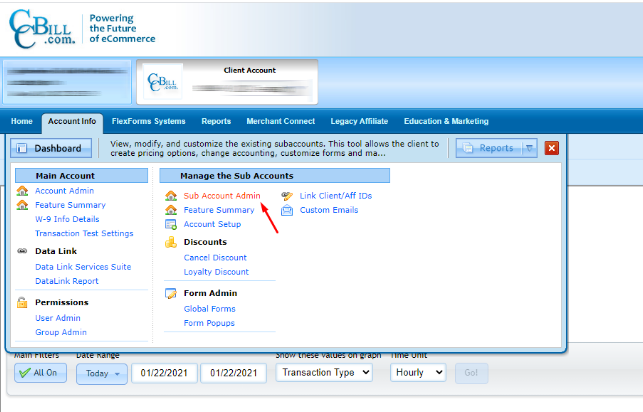Screen dimensions: 643x412
Task: Click the Discounts coins icon
Action: pos(171,242)
